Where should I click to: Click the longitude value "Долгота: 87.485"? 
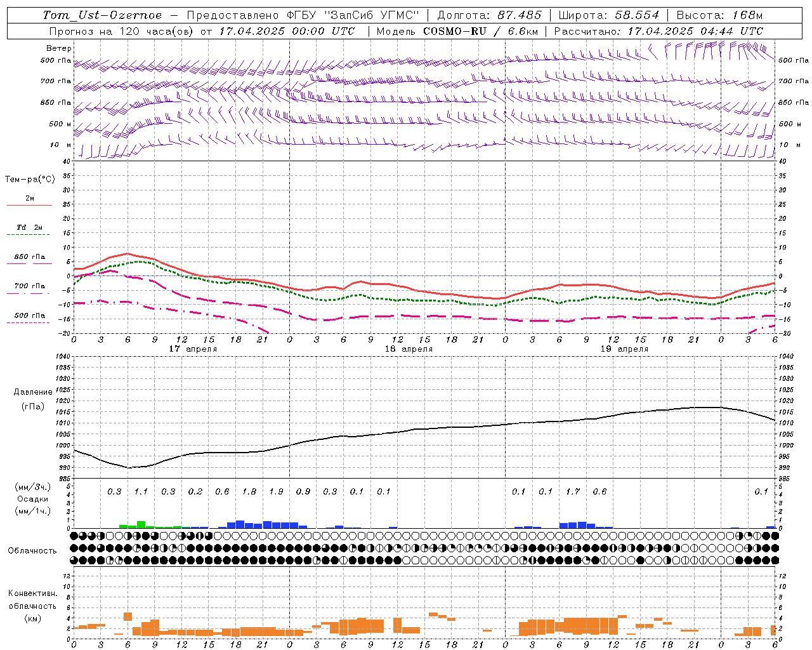click(x=489, y=15)
